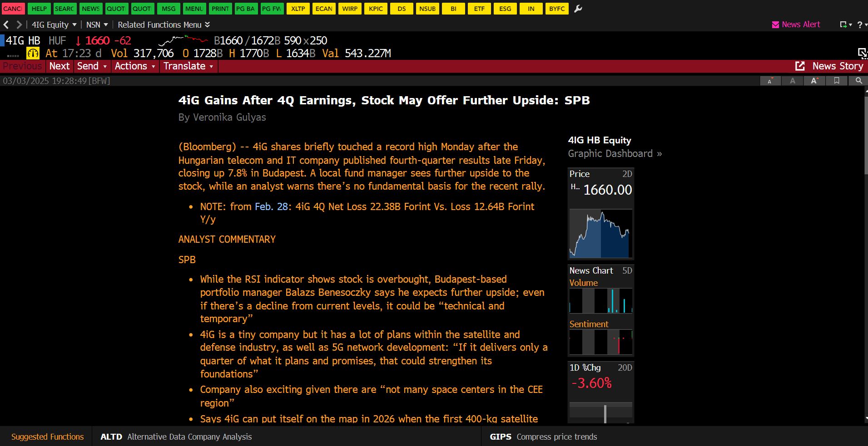The image size is (868, 446).
Task: Open the 4IG price chart thumbnail
Action: pyautogui.click(x=600, y=233)
